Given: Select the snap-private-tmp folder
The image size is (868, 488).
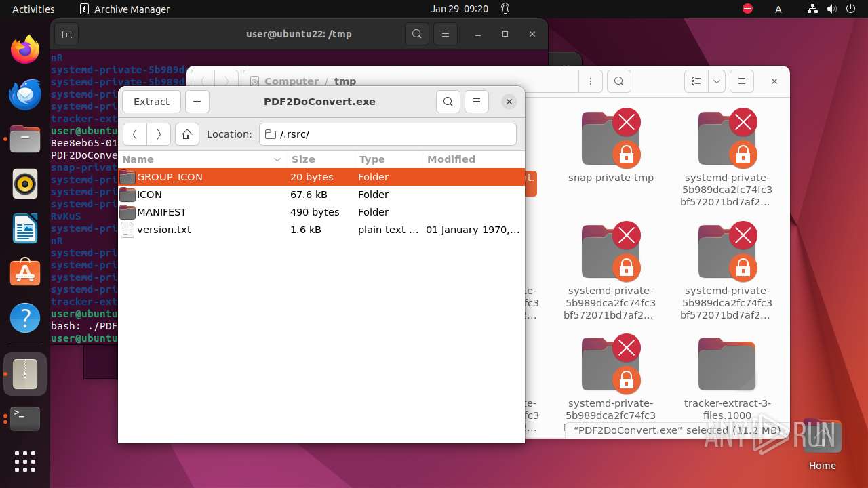Looking at the screenshot, I should [611, 146].
